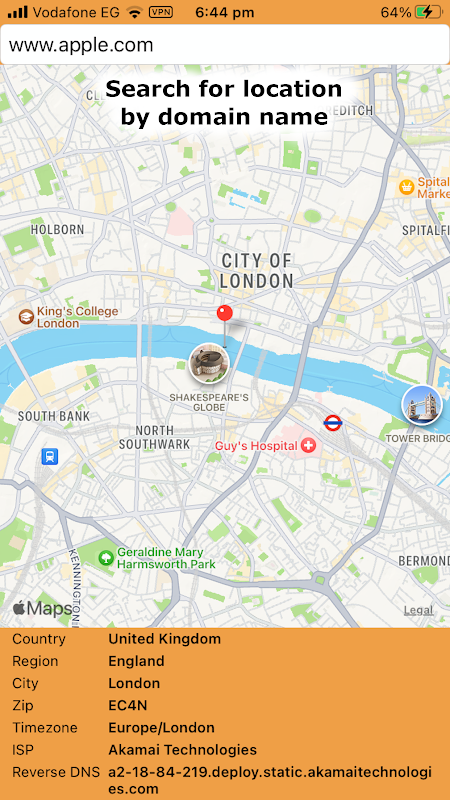Select the Holborn district label
Screen dimensions: 450x800
pyautogui.click(x=57, y=230)
